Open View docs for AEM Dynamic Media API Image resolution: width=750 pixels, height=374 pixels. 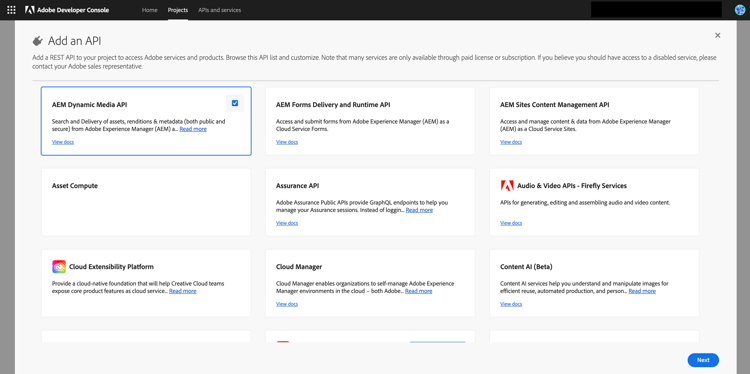[63, 142]
